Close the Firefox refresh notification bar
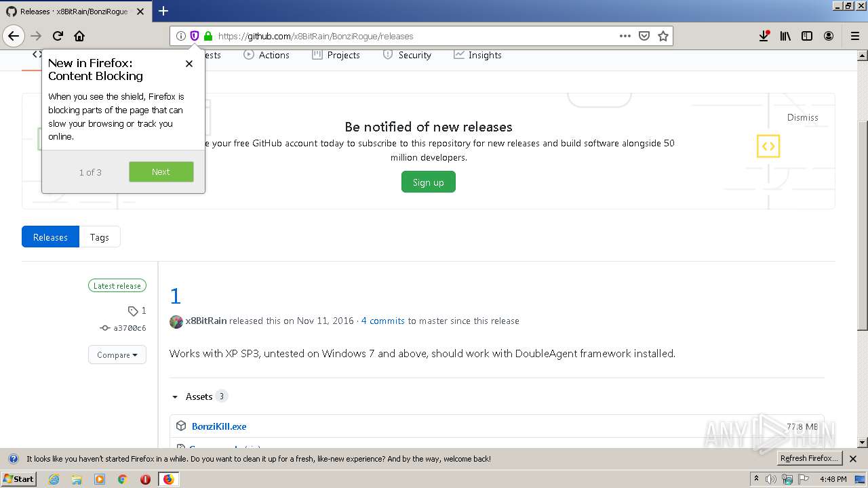The height and width of the screenshot is (488, 868). [x=853, y=459]
